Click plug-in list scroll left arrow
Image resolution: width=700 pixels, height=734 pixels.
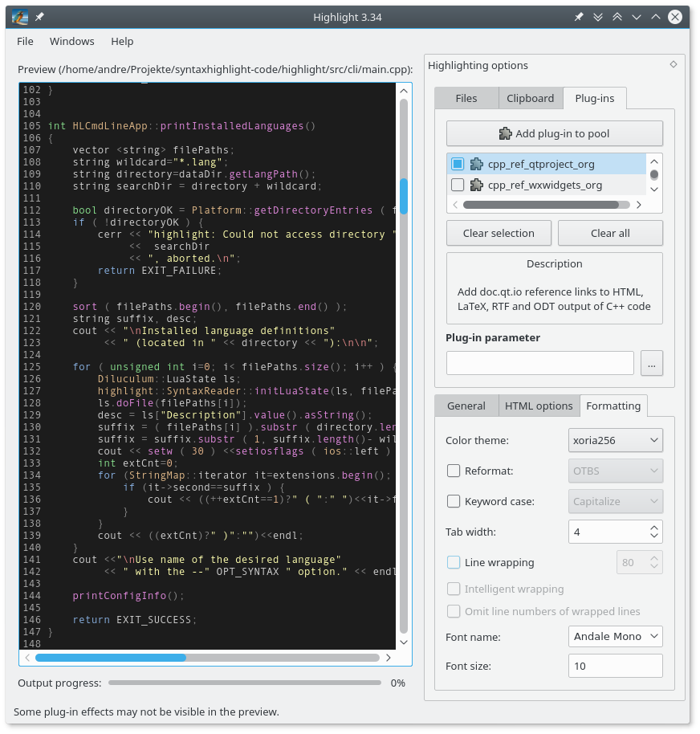point(455,205)
